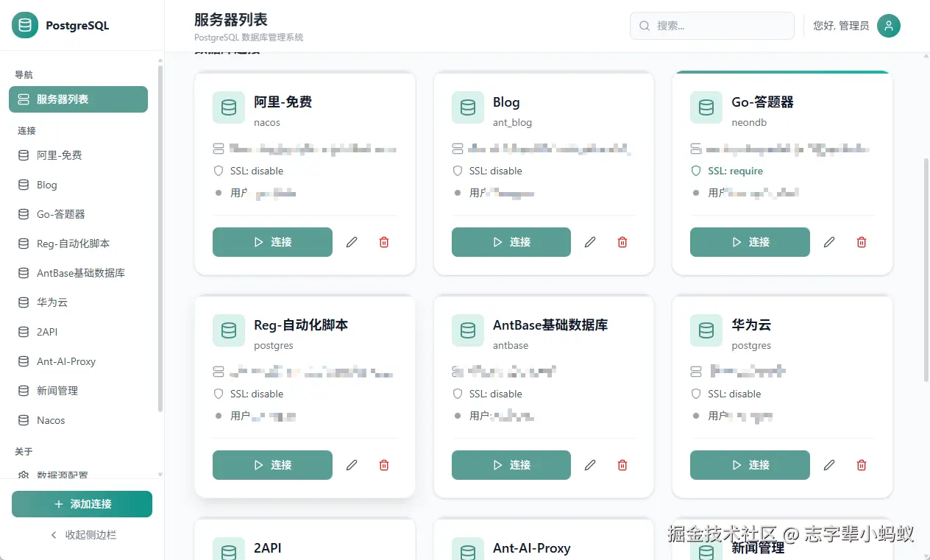
Task: Select 华为云 connection in sidebar
Action: pyautogui.click(x=78, y=302)
